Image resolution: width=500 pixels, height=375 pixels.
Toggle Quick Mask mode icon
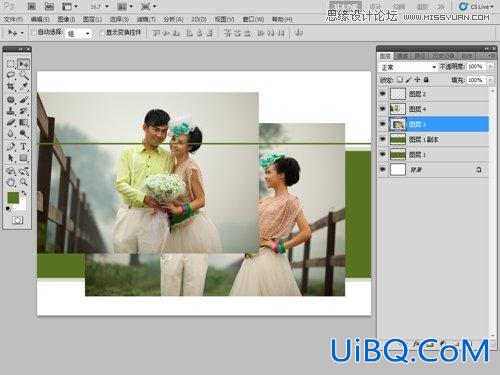[x=17, y=220]
